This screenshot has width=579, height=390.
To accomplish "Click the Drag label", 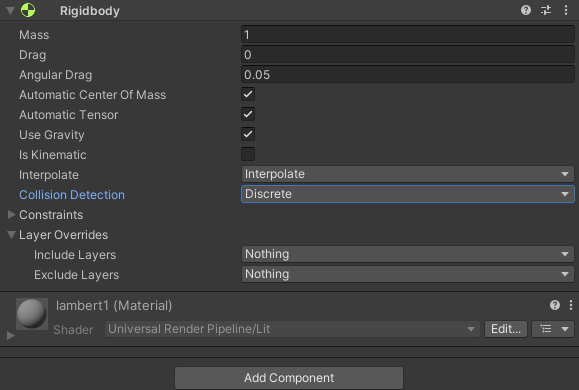I will click(x=32, y=55).
